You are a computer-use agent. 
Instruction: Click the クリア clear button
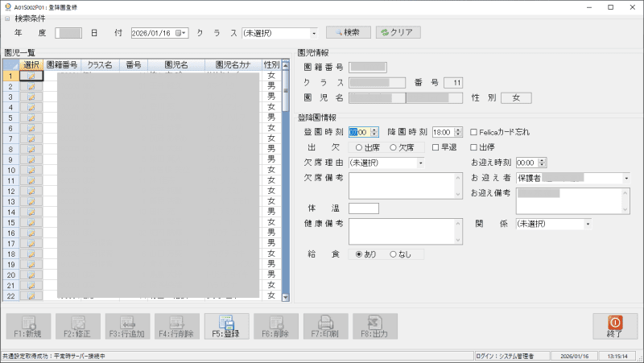pos(394,33)
